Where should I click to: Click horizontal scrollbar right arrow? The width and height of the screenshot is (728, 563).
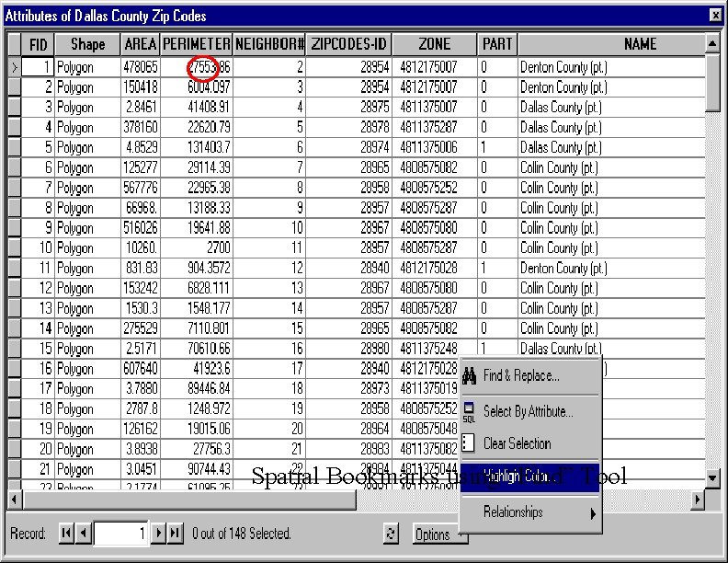click(x=697, y=500)
